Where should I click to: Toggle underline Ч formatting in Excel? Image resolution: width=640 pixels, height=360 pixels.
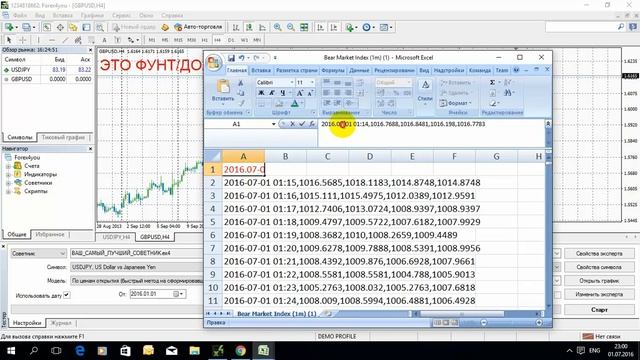click(x=282, y=93)
